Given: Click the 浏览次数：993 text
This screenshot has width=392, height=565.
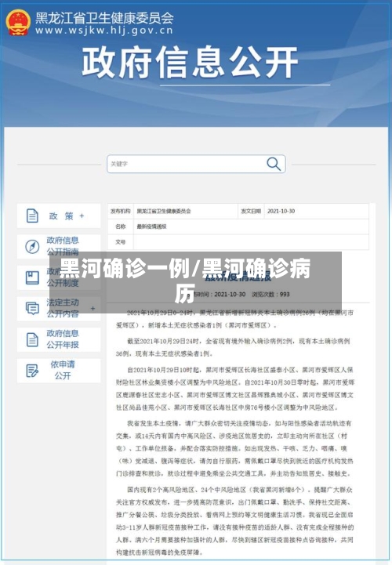Looking at the screenshot, I should tap(270, 295).
